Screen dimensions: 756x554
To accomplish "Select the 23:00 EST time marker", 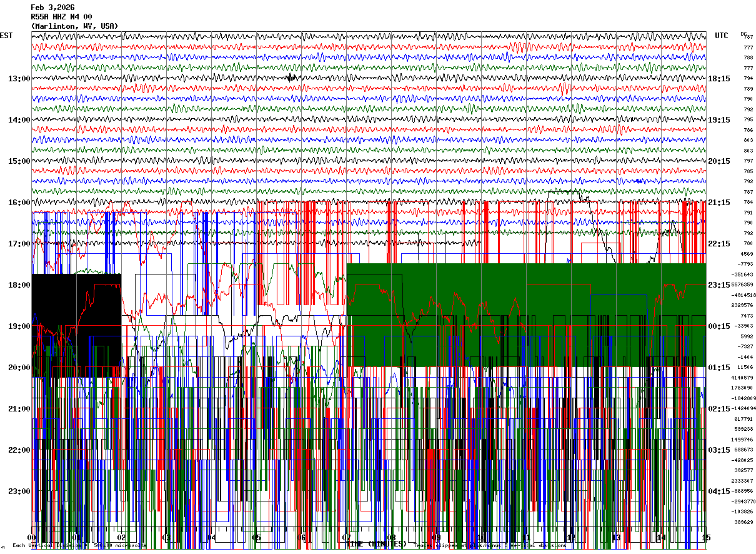I will coord(19,491).
